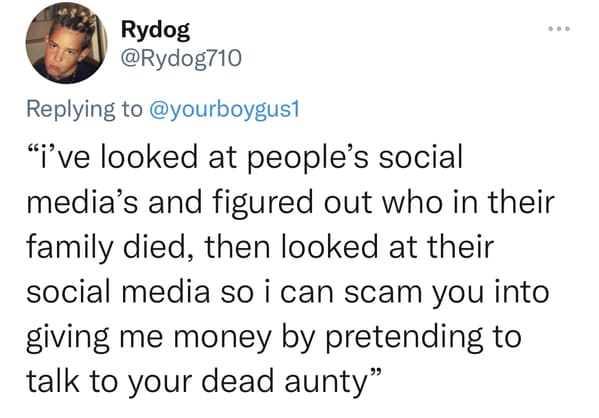Screen dimensions: 599x418
Task: Click the word "pretending" in tweet
Action: coord(404,338)
